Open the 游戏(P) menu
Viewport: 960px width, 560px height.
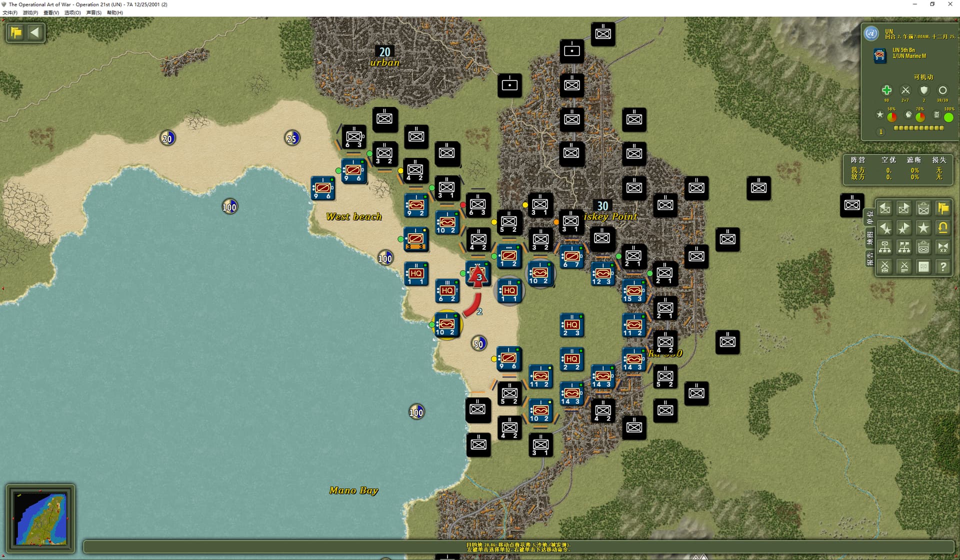(x=30, y=12)
